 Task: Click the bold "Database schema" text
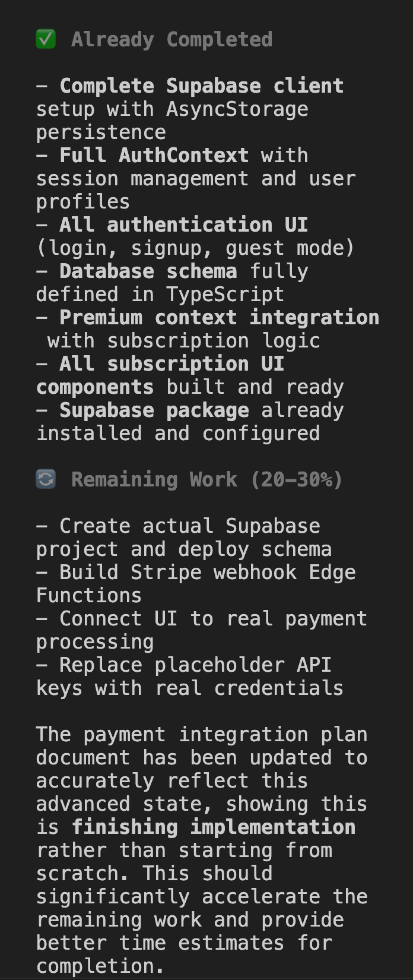(x=148, y=271)
